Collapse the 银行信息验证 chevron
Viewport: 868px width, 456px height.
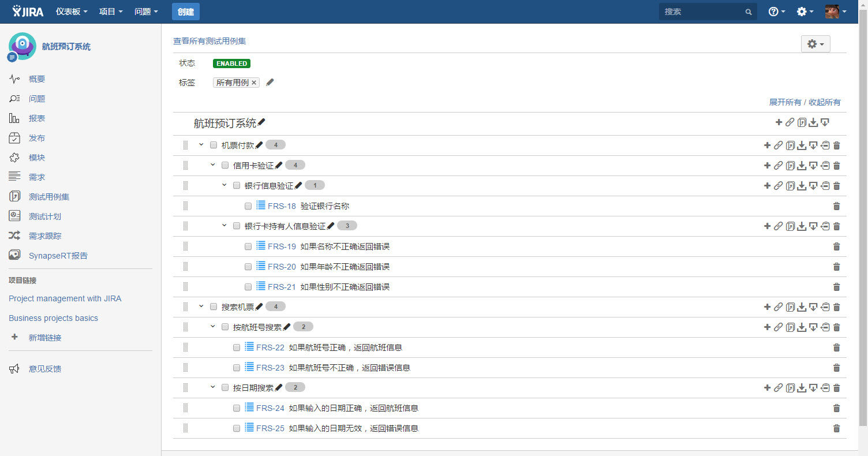point(225,185)
